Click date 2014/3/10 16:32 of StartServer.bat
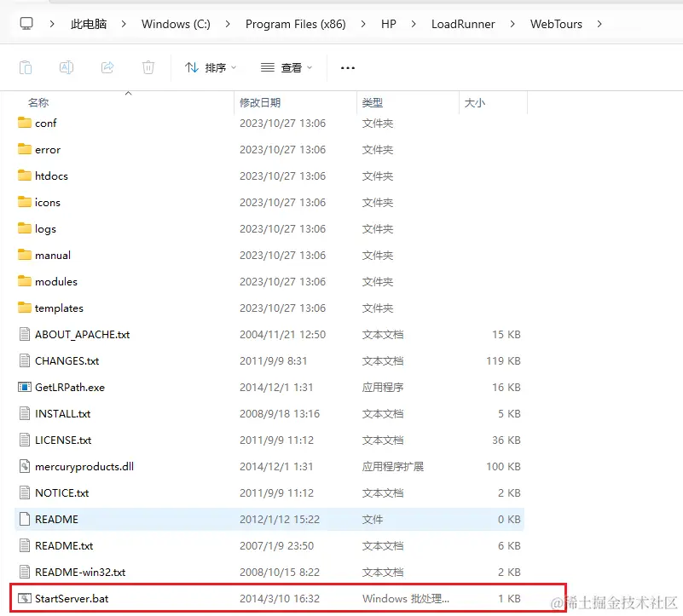The height and width of the screenshot is (616, 683). (x=279, y=599)
